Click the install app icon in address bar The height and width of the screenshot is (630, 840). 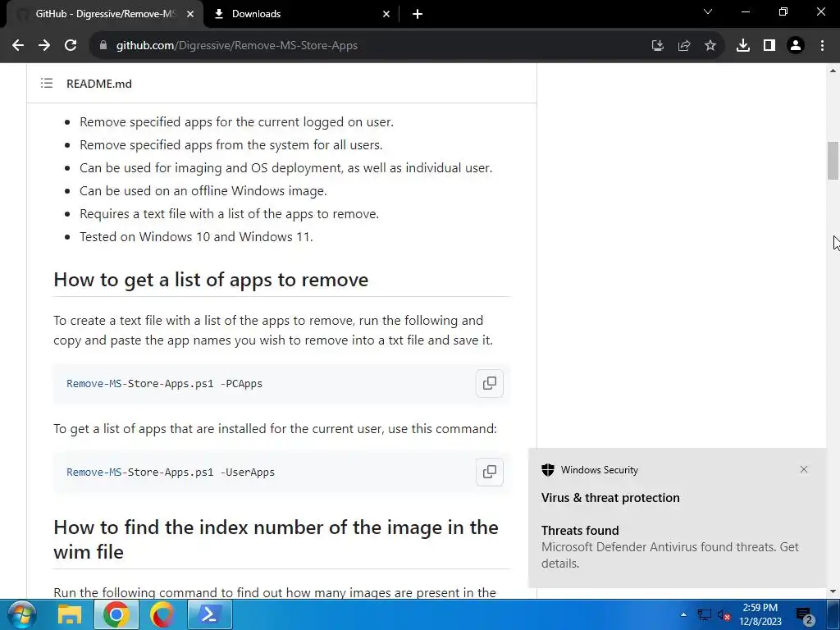coord(657,46)
